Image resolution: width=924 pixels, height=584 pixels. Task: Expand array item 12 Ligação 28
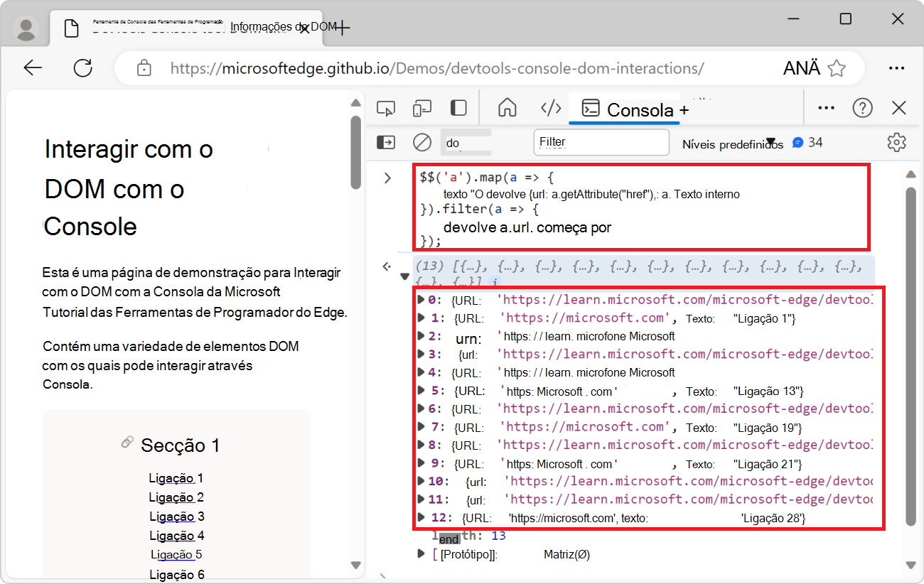pyautogui.click(x=421, y=517)
